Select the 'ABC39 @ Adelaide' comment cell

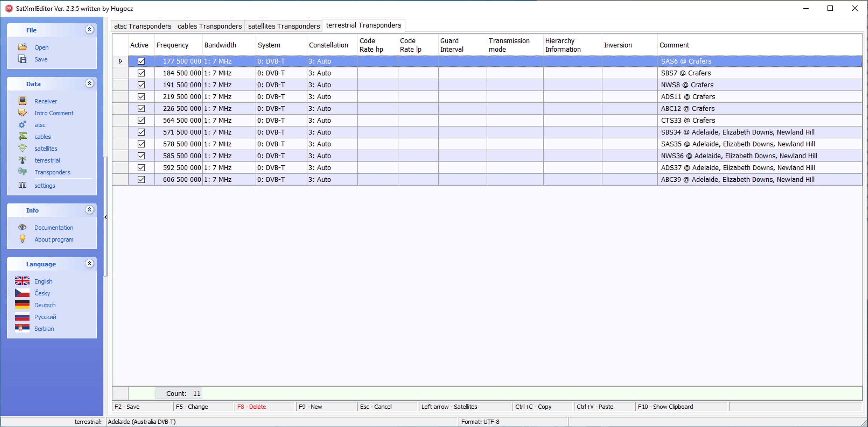click(x=759, y=179)
